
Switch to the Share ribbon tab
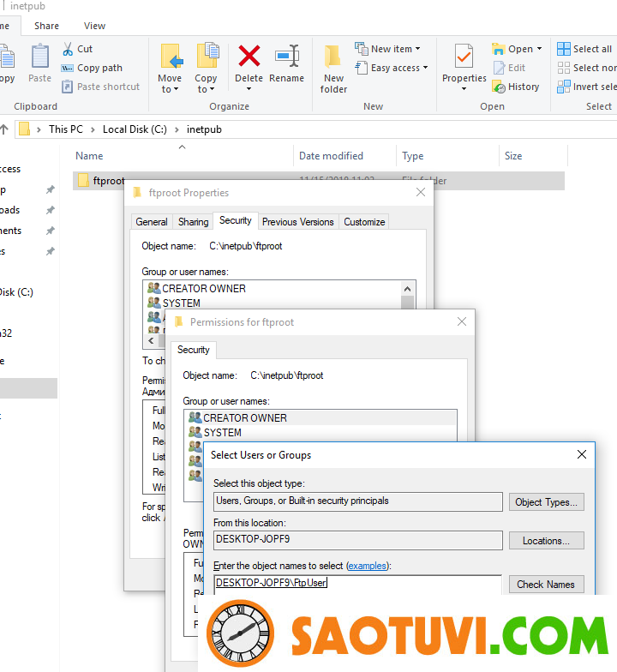click(x=46, y=26)
